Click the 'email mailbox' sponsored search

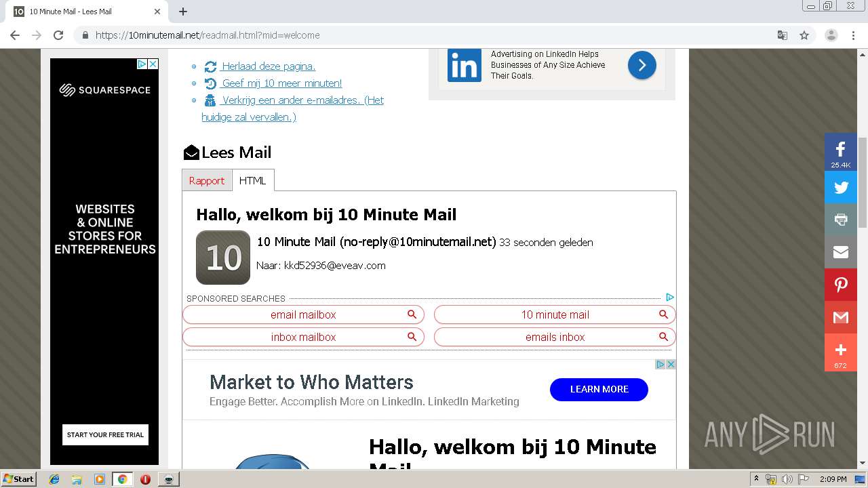coord(303,314)
